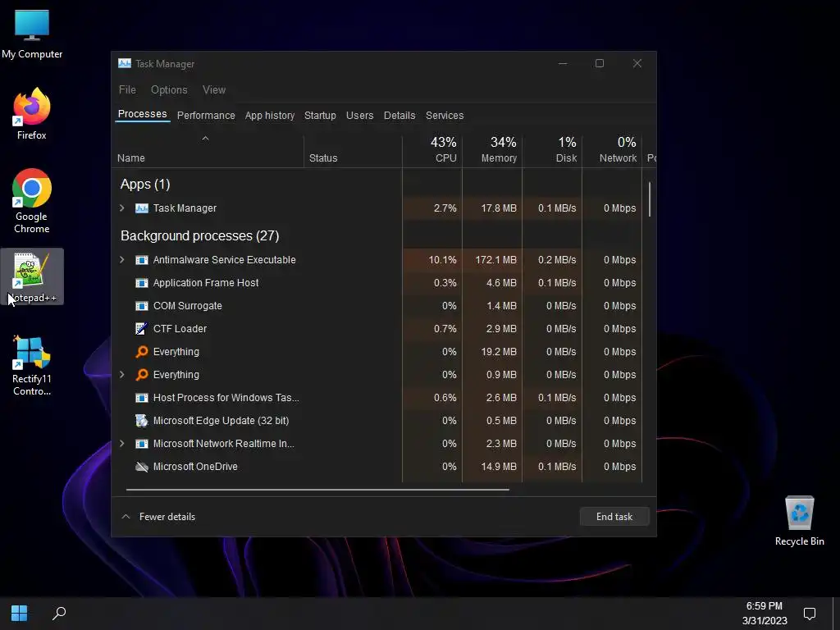
Task: Switch to the Services tab
Action: (445, 116)
